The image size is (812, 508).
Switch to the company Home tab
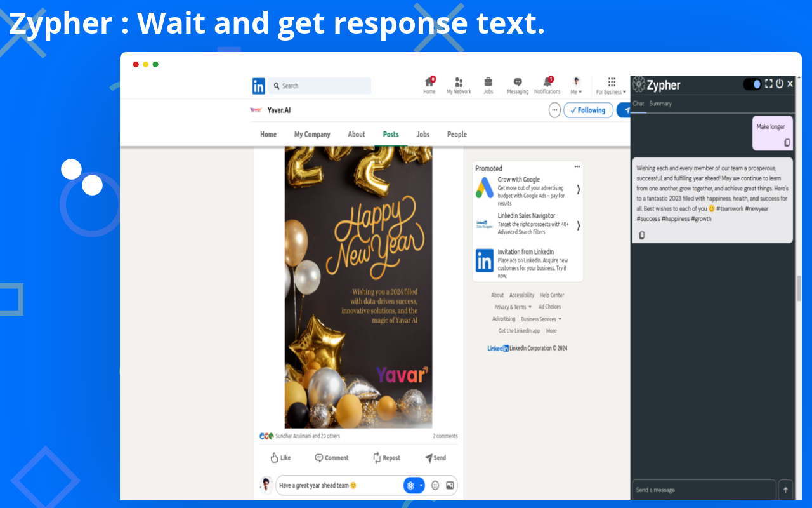[x=268, y=134]
